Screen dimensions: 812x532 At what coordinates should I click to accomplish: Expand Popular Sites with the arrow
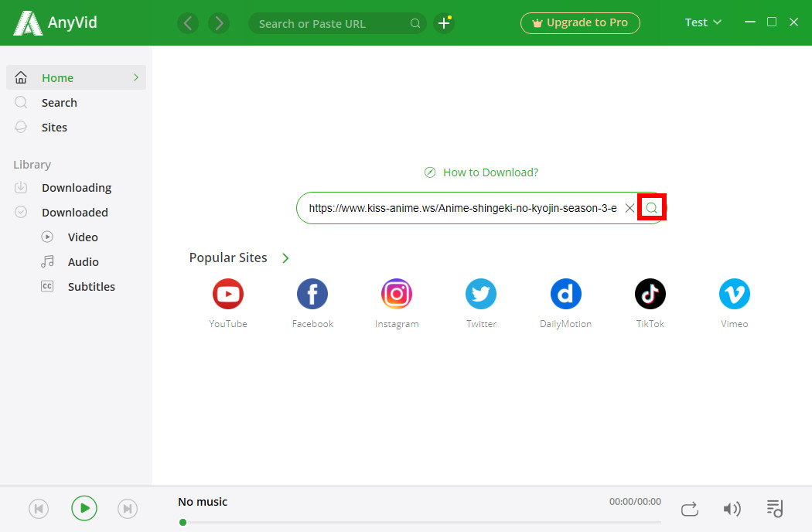coord(285,258)
